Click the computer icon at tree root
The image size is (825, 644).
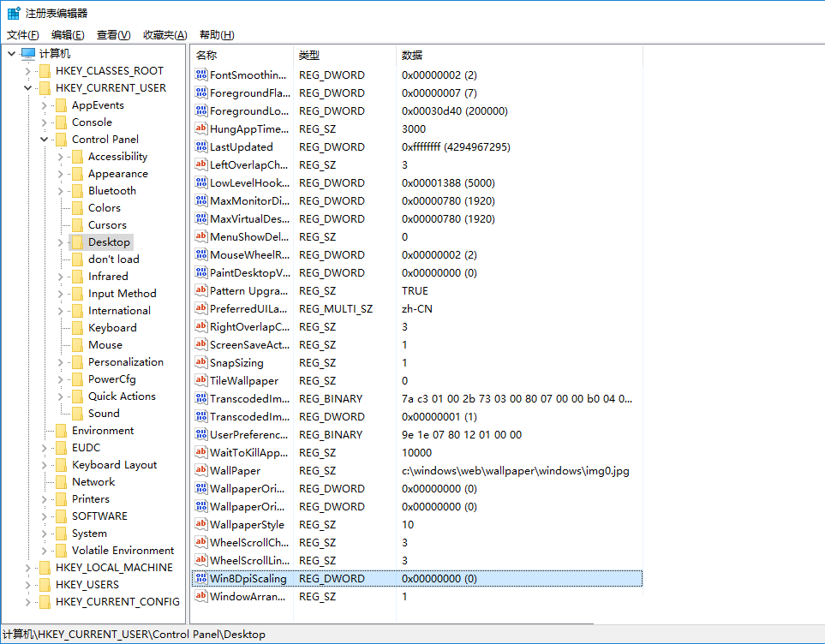point(28,54)
